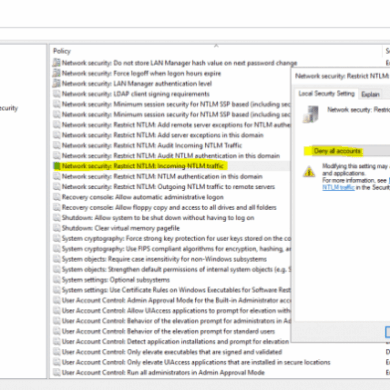390x390 pixels.
Task: Click icon beside Do not store LAN Manager hash policy
Action: pyautogui.click(x=57, y=63)
